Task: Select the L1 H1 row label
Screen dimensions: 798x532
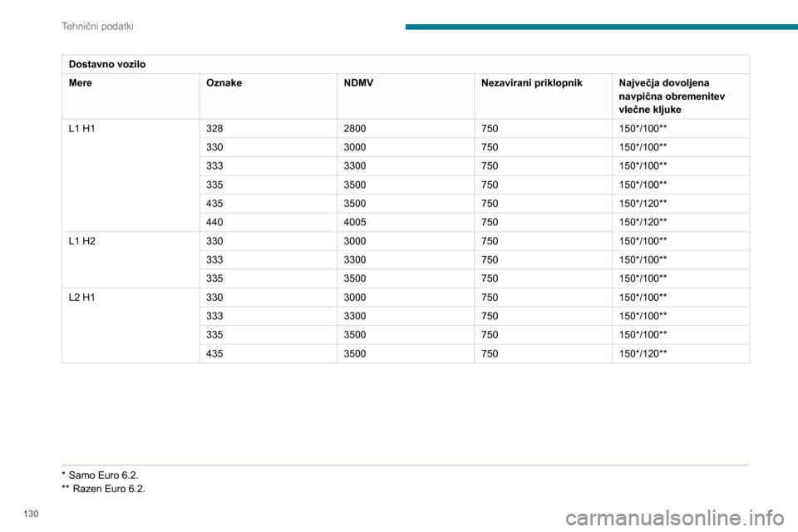Action: tap(81, 129)
